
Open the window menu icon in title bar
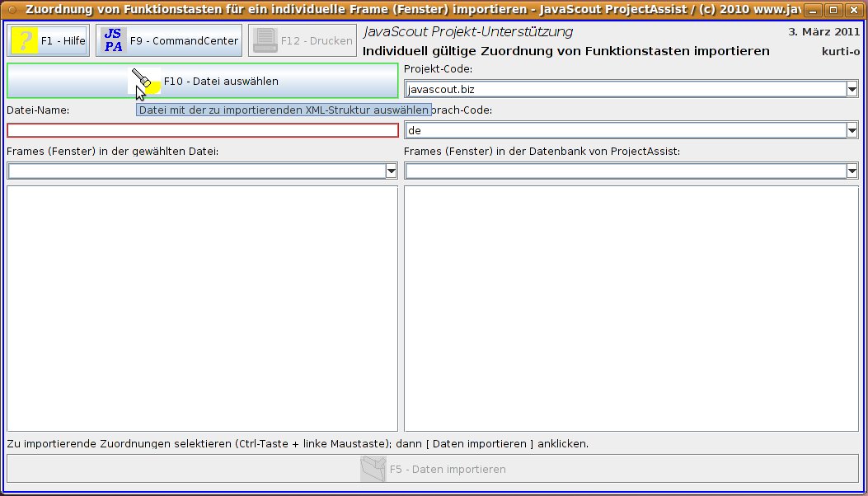coord(12,10)
